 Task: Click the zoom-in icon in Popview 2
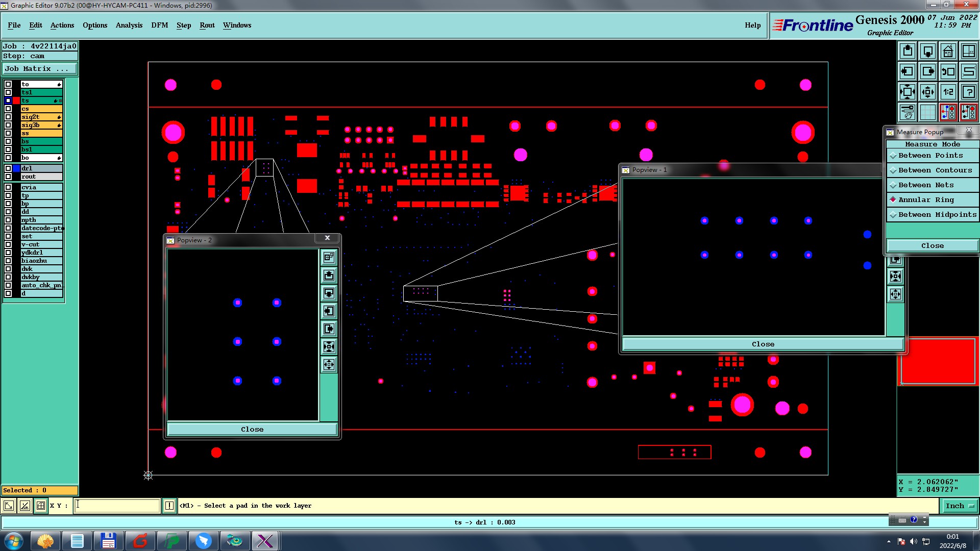click(329, 347)
